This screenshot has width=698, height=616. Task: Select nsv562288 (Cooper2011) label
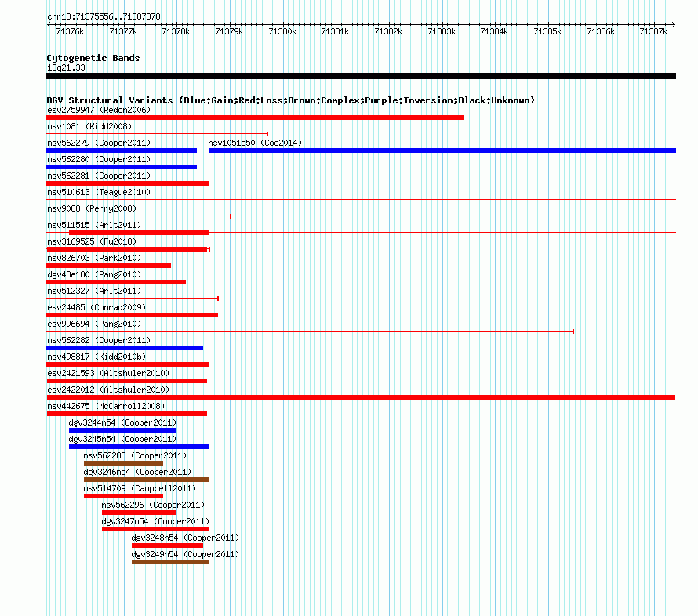135,455
